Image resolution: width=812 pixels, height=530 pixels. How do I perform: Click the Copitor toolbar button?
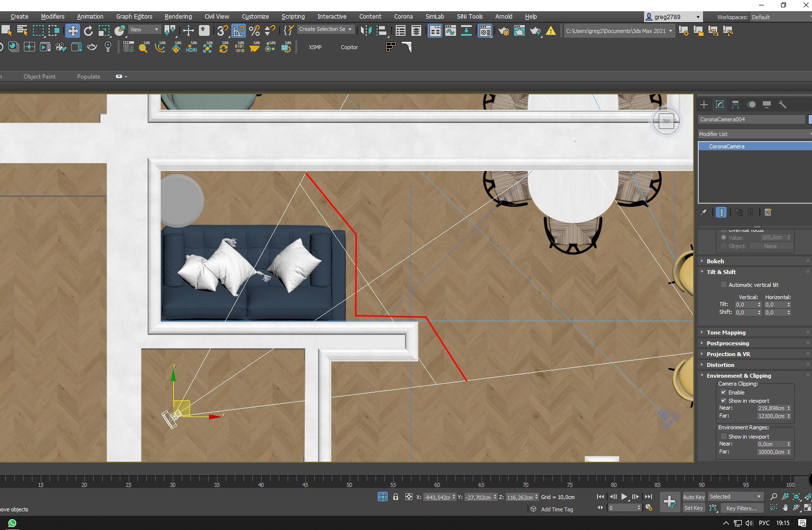tap(349, 47)
